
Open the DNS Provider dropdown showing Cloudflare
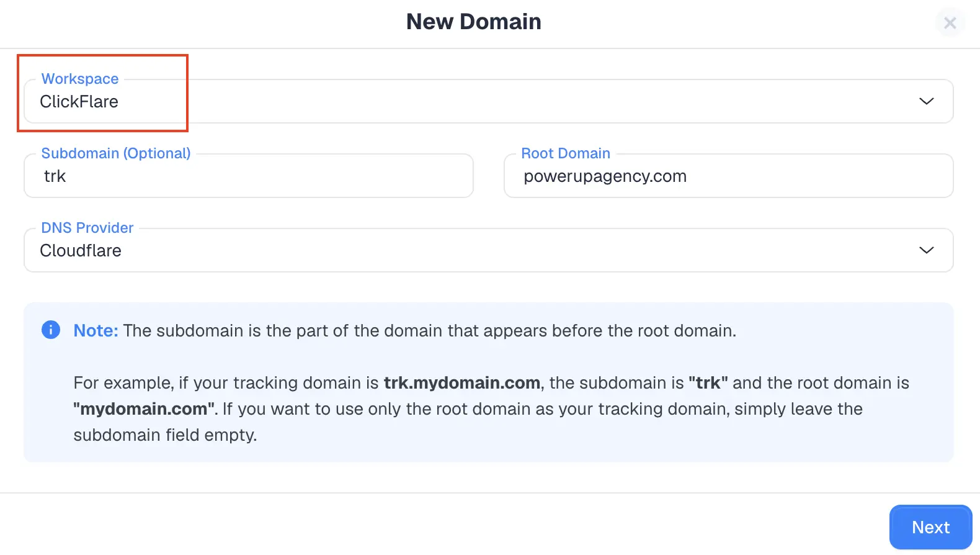pyautogui.click(x=488, y=250)
